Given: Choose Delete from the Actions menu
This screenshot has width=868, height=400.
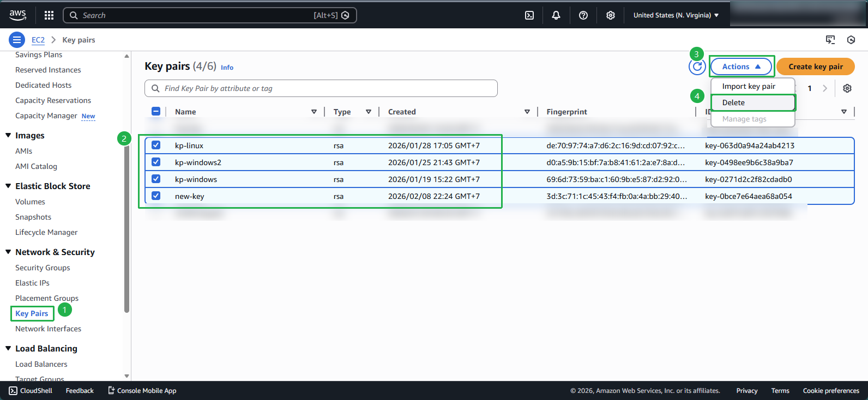Looking at the screenshot, I should point(733,102).
